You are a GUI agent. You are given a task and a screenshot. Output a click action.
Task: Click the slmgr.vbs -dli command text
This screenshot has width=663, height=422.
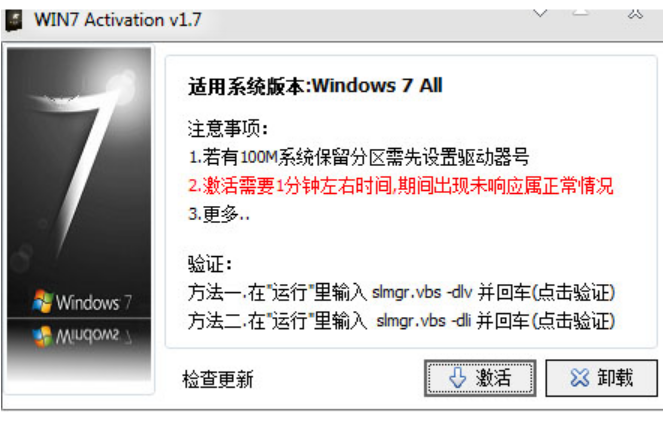tap(423, 321)
